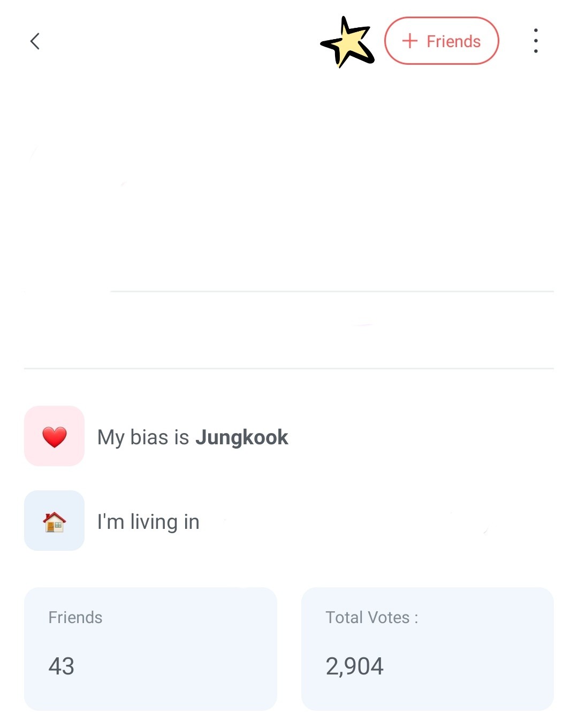This screenshot has height=728, width=578.
Task: Go back using the back arrow
Action: [35, 41]
